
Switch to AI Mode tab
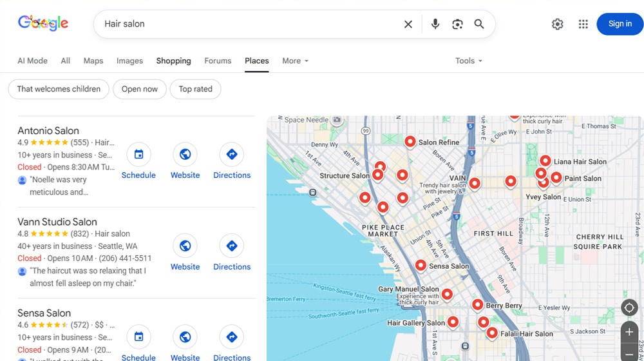pyautogui.click(x=32, y=61)
